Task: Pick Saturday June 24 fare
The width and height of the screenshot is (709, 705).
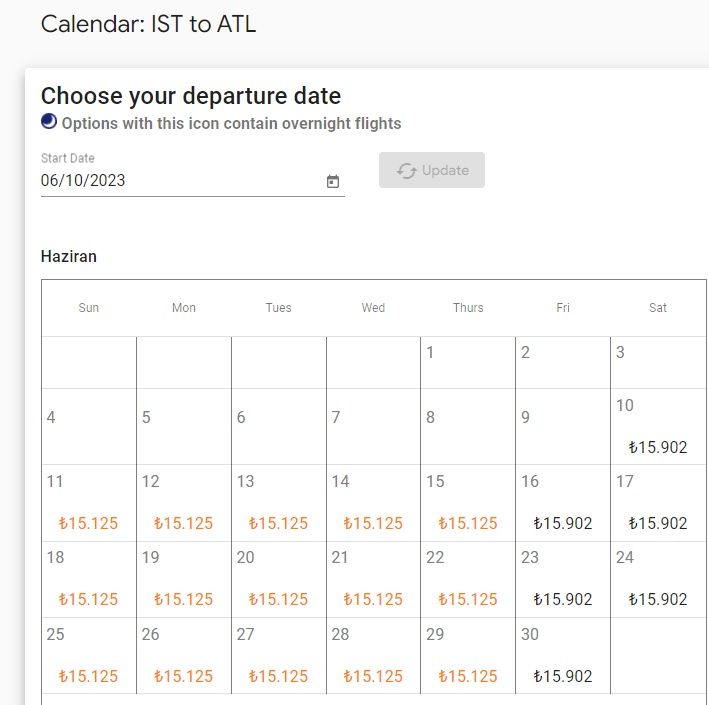Action: coord(658,579)
